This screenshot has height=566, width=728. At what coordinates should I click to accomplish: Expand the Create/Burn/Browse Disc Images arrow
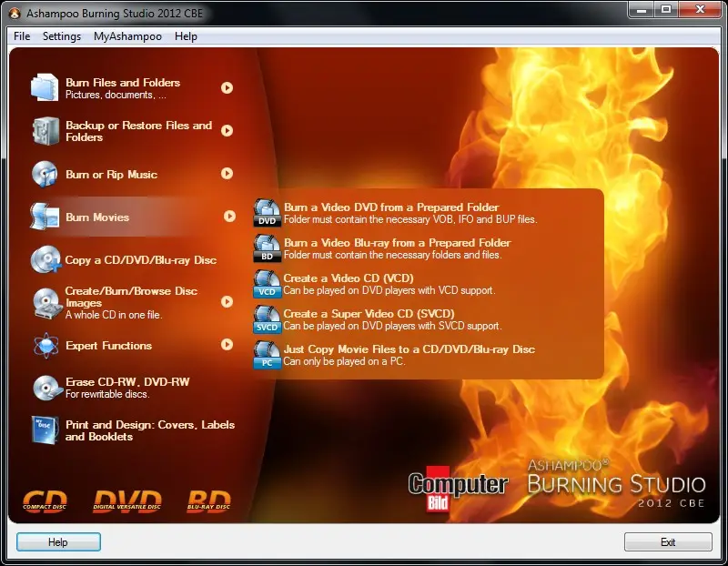tap(227, 302)
